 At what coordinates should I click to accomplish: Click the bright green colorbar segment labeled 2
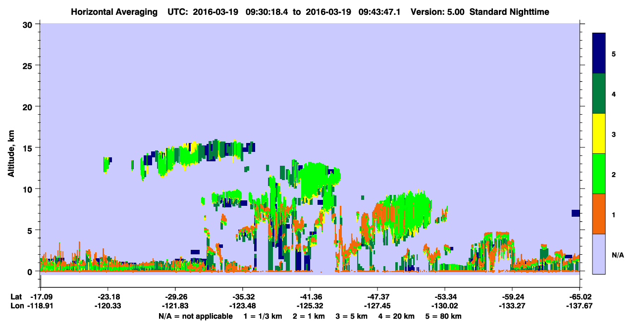[x=599, y=174]
